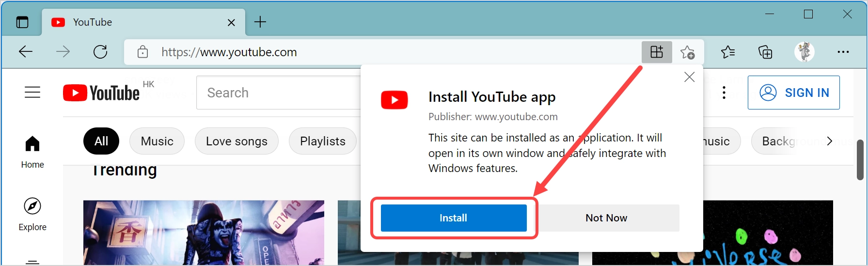
Task: Click the app available install icon
Action: tap(657, 52)
